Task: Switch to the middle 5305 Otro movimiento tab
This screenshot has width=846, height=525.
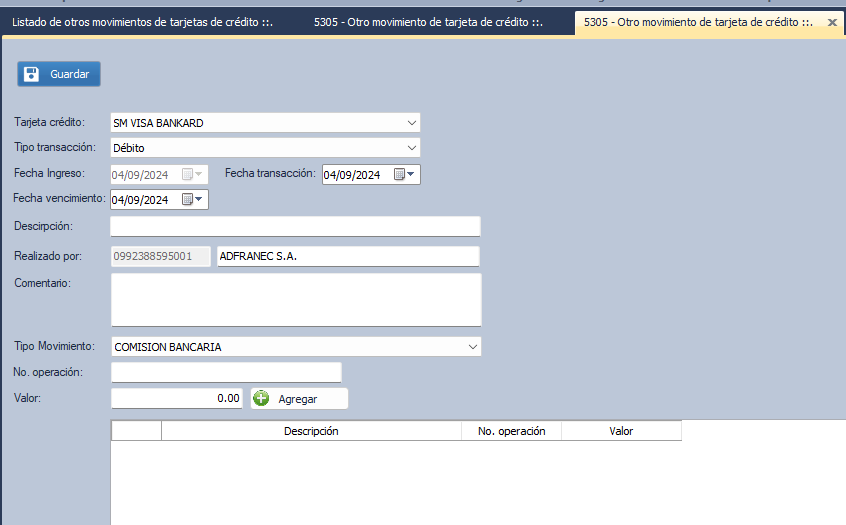Action: (x=427, y=22)
